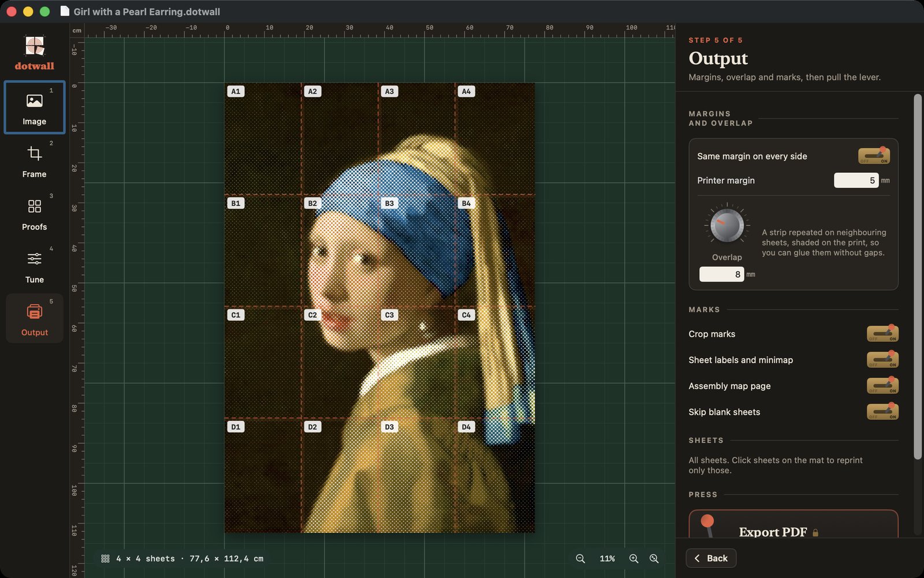Click the cm ruler unit label
Image resolution: width=924 pixels, height=578 pixels.
click(x=77, y=31)
